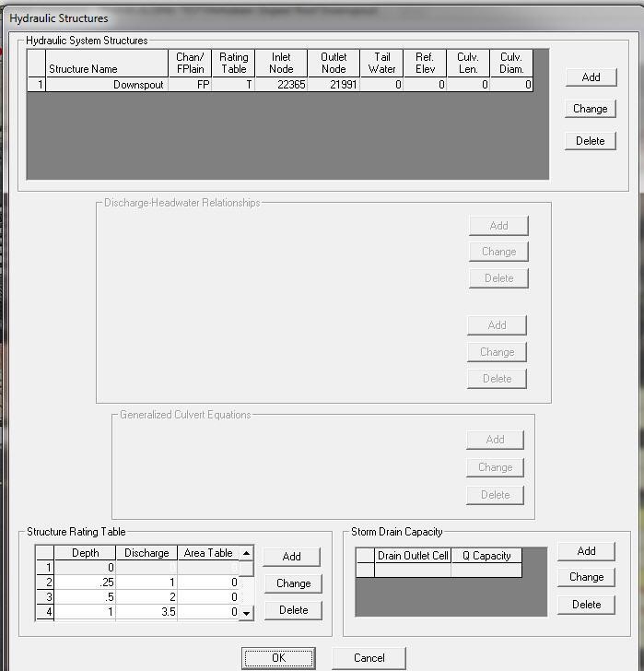
Task: Select the Downpour structure name cell
Action: click(107, 85)
